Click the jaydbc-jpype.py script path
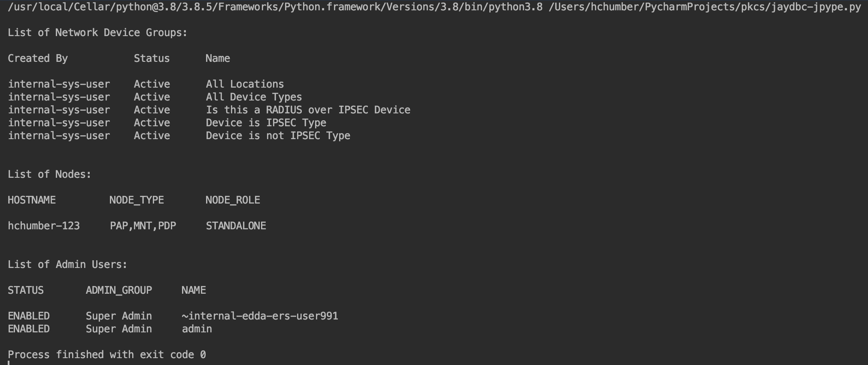Image resolution: width=868 pixels, height=365 pixels. (x=704, y=7)
